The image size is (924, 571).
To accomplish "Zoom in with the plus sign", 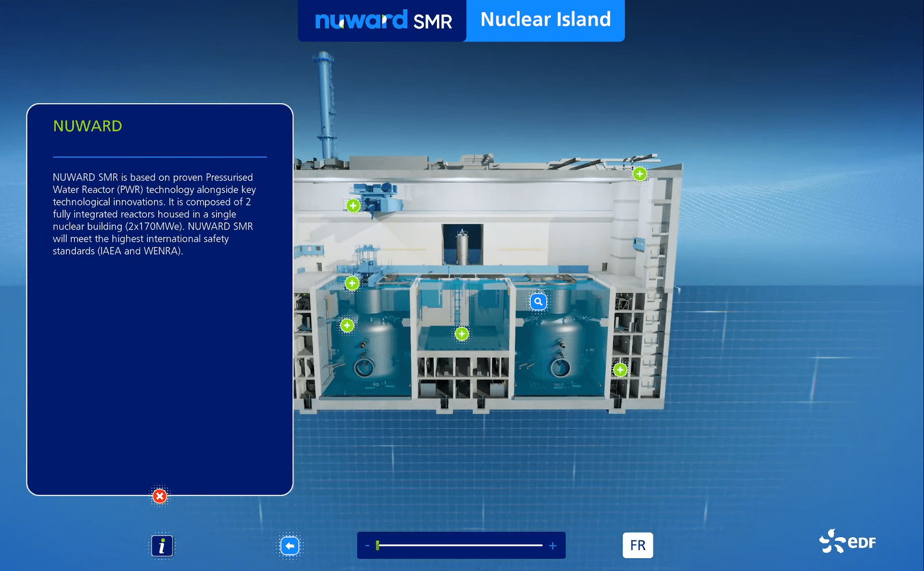I will [x=553, y=546].
